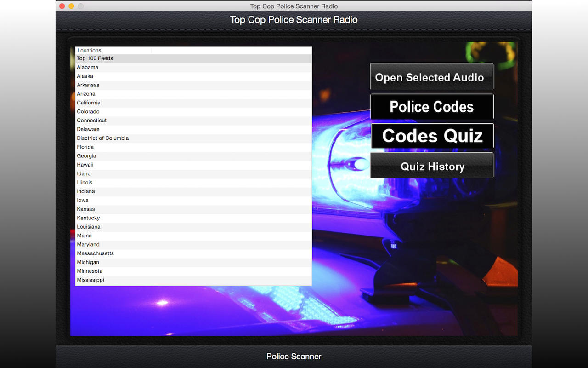Select the Kentucky row
Image resolution: width=588 pixels, height=368 pixels.
pos(193,218)
